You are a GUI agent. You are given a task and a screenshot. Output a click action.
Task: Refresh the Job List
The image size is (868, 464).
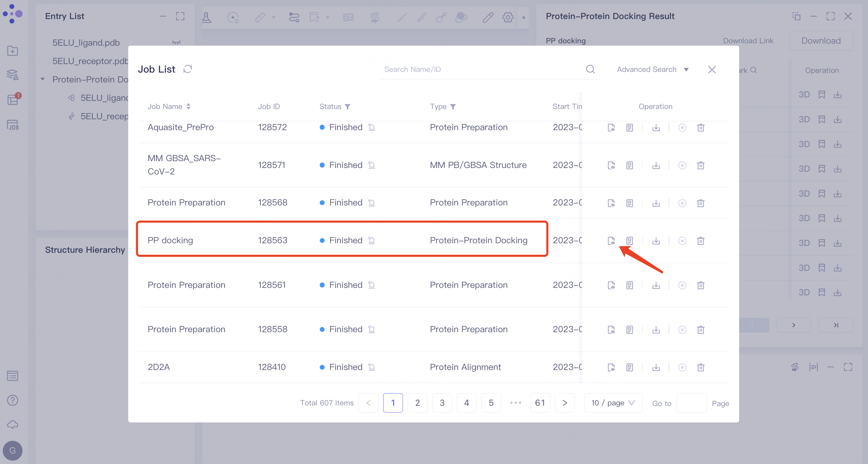(188, 69)
